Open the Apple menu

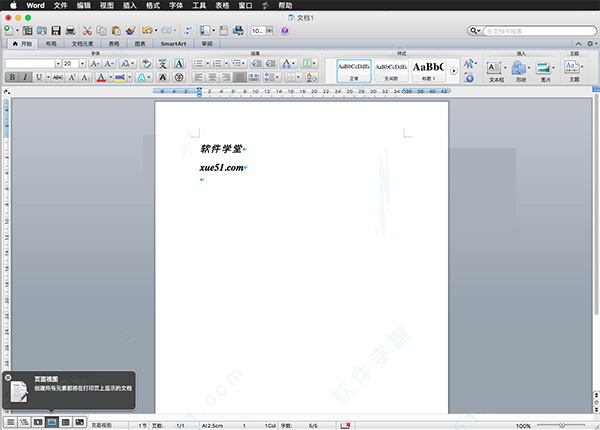13,5
